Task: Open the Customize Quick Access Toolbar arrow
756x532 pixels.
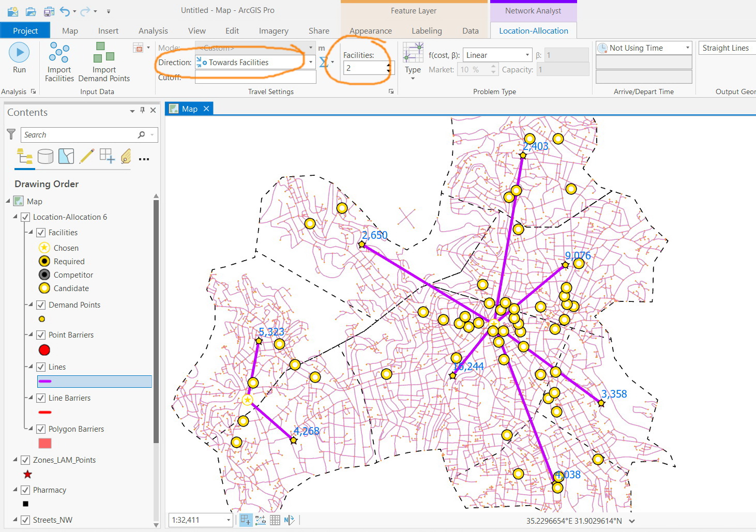Action: [108, 11]
